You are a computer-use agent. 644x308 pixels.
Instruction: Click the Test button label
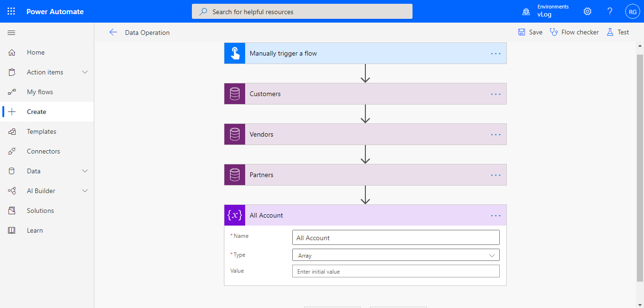[623, 32]
